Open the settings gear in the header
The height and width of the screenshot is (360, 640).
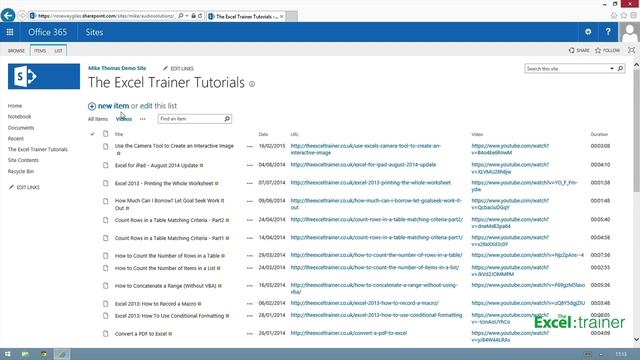point(588,32)
